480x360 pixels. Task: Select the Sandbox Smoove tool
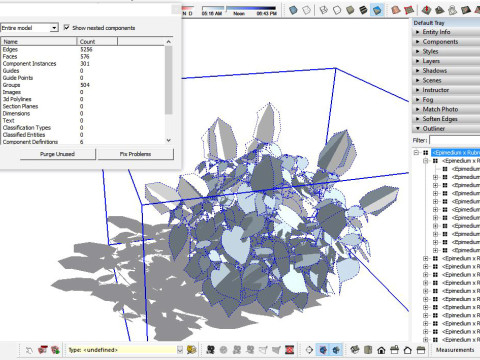click(x=426, y=10)
